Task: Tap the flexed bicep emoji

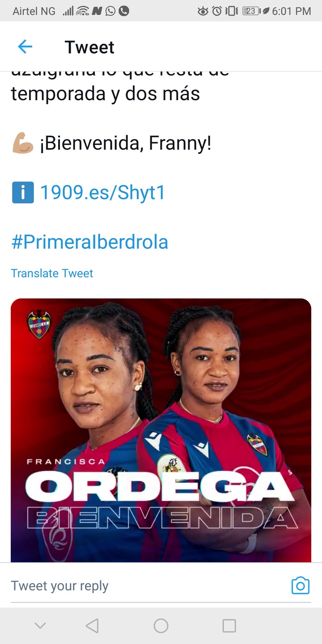Action: tap(23, 144)
